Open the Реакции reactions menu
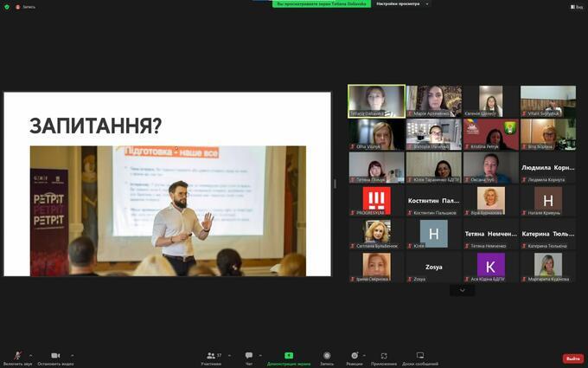Screen dimensions: 588x368 pyautogui.click(x=355, y=357)
